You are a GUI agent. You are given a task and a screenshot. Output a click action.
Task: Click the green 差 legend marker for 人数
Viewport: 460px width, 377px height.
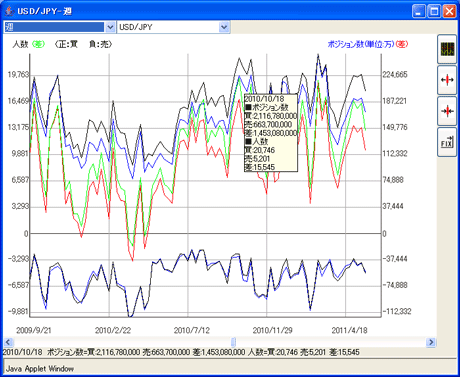38,44
